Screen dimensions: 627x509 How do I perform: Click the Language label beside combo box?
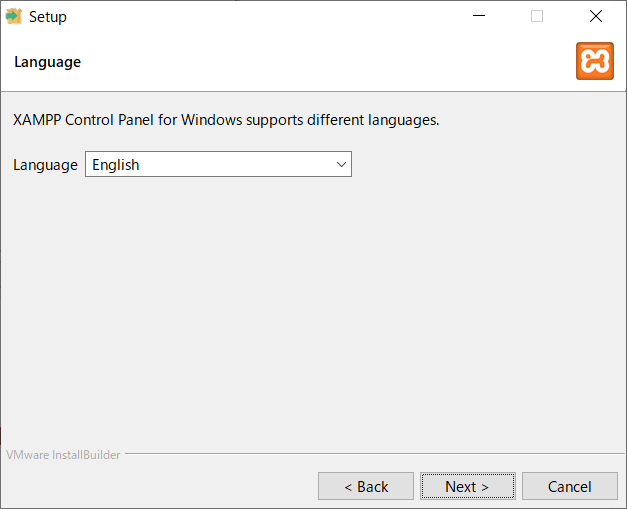point(45,165)
